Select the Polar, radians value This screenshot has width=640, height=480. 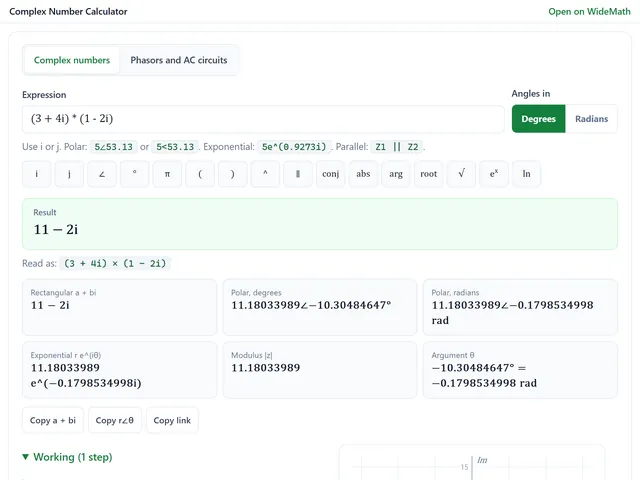pyautogui.click(x=512, y=313)
